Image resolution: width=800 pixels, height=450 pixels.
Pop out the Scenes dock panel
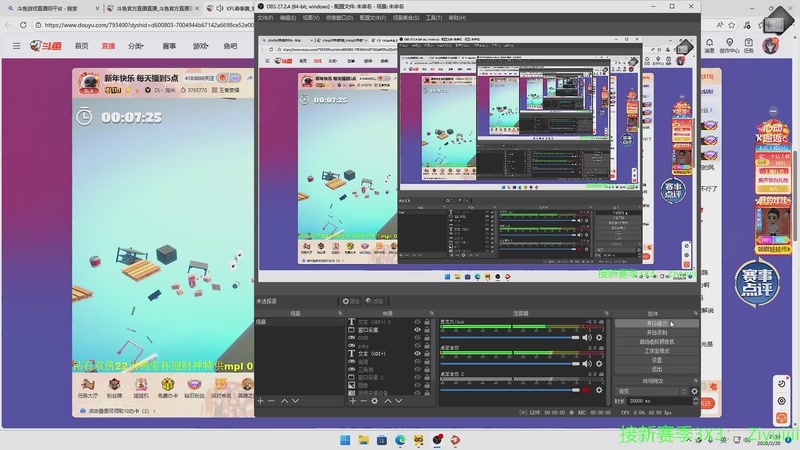click(x=340, y=313)
